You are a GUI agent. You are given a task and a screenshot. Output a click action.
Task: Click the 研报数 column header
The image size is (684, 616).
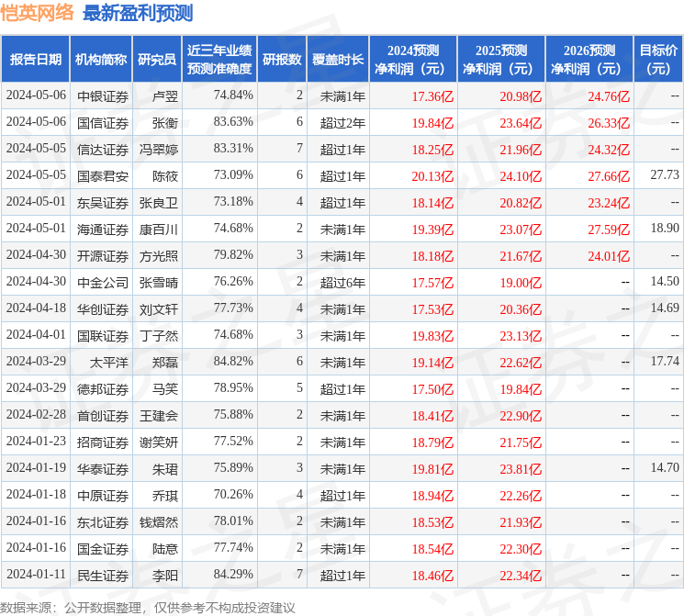(x=282, y=60)
